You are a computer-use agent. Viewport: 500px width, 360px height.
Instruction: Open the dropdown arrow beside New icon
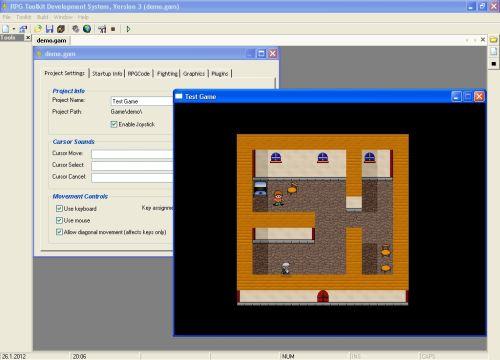(14, 29)
